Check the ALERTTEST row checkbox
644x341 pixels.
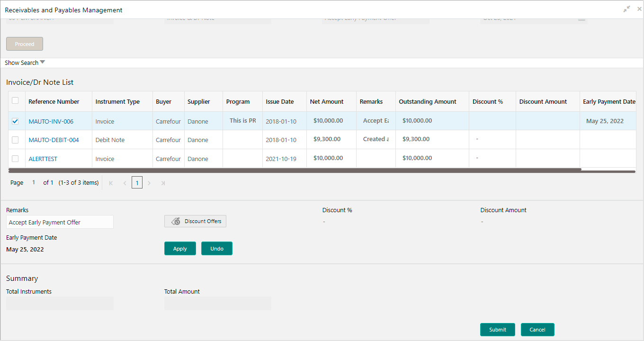point(15,159)
